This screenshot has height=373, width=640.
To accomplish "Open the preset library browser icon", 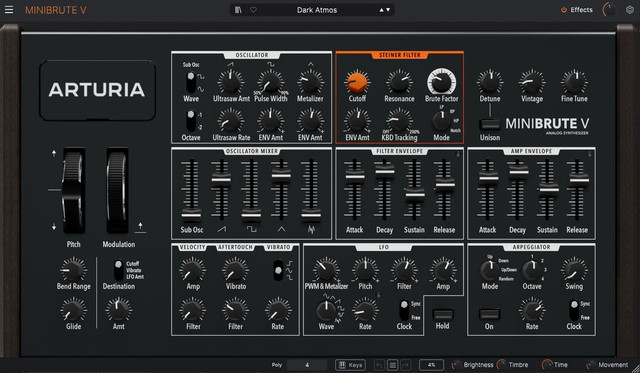I will click(238, 10).
